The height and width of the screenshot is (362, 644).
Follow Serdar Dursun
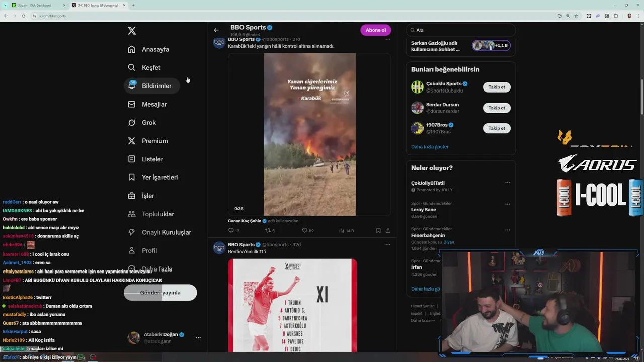pyautogui.click(x=497, y=108)
